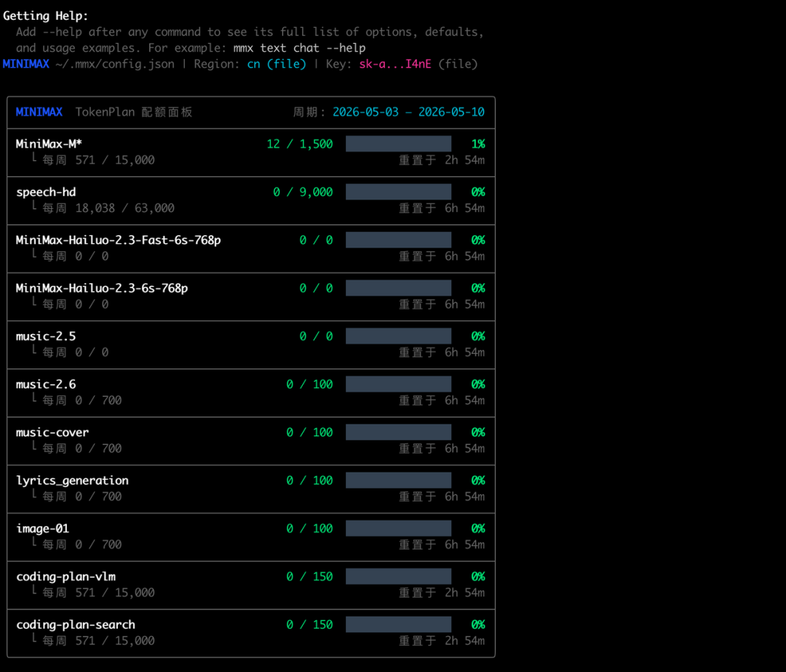Click the "0 / 150" quota for coding-plan-search
This screenshot has width=786, height=672.
pyautogui.click(x=309, y=625)
